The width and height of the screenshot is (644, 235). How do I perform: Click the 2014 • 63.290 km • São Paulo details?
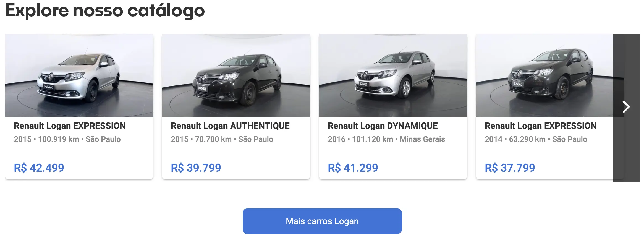pos(536,139)
